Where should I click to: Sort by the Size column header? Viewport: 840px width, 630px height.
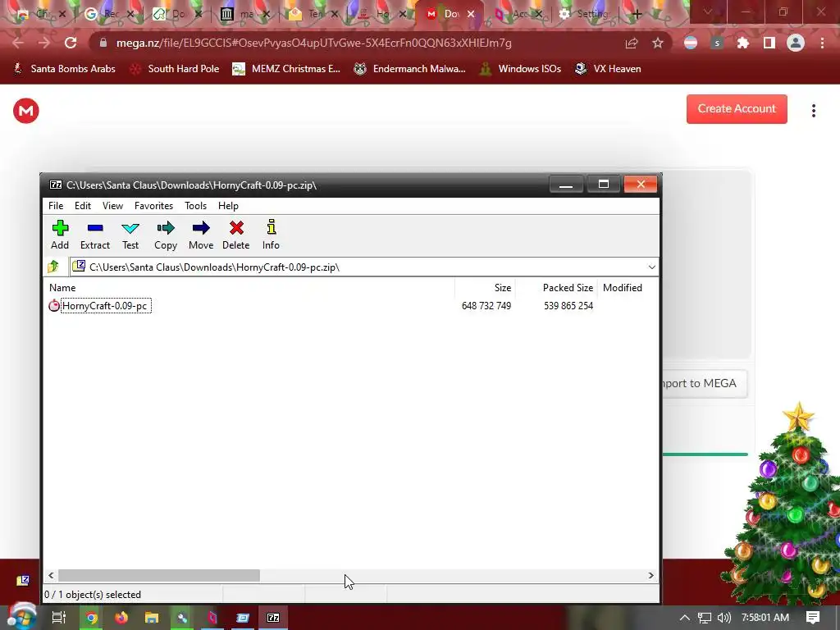pyautogui.click(x=503, y=288)
